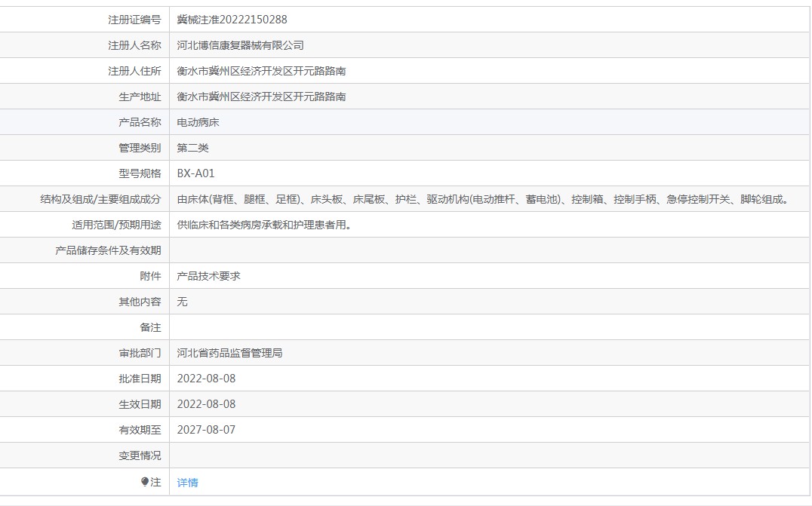Select the model value BX-A01

pyautogui.click(x=195, y=173)
